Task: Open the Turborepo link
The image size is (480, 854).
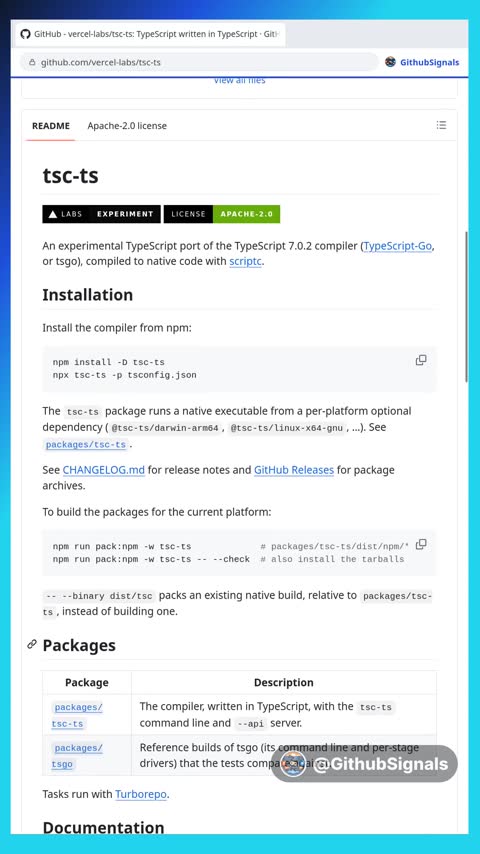Action: pos(141,794)
